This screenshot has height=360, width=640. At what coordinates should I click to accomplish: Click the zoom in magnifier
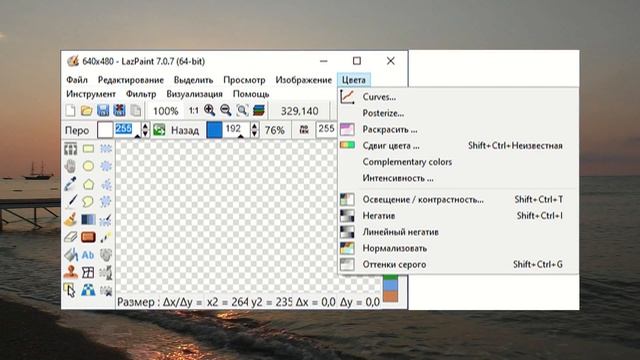click(x=209, y=110)
